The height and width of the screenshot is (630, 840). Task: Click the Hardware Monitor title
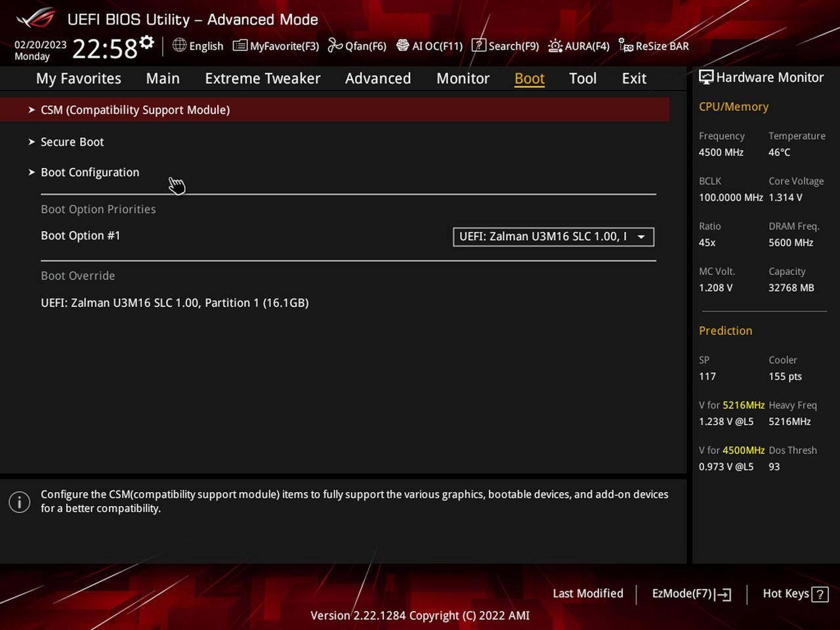pos(770,77)
